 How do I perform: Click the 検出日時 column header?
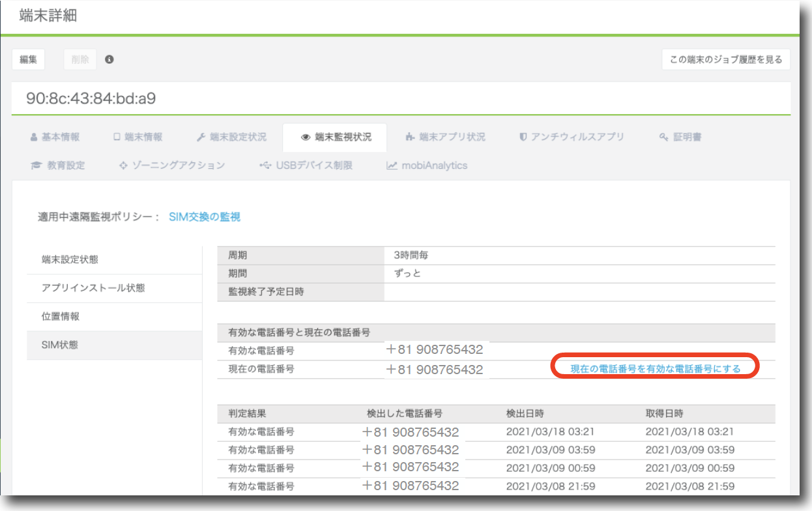pyautogui.click(x=525, y=413)
